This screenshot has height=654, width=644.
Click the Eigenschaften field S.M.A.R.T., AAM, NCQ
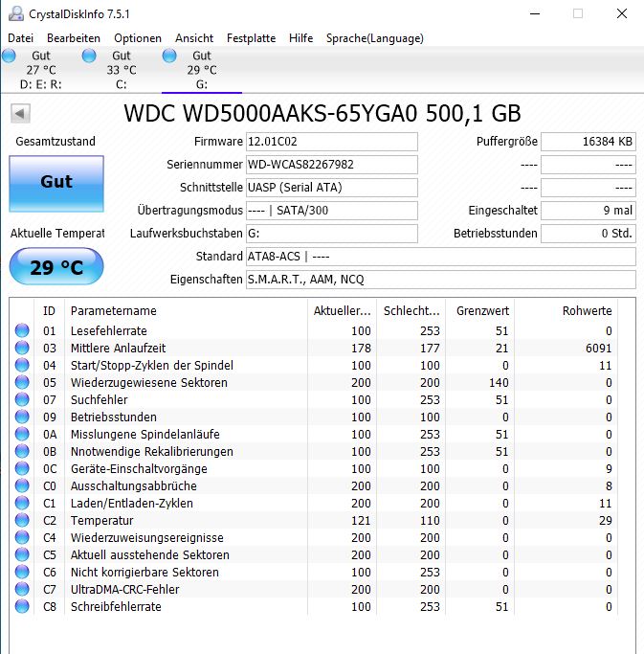(x=441, y=279)
